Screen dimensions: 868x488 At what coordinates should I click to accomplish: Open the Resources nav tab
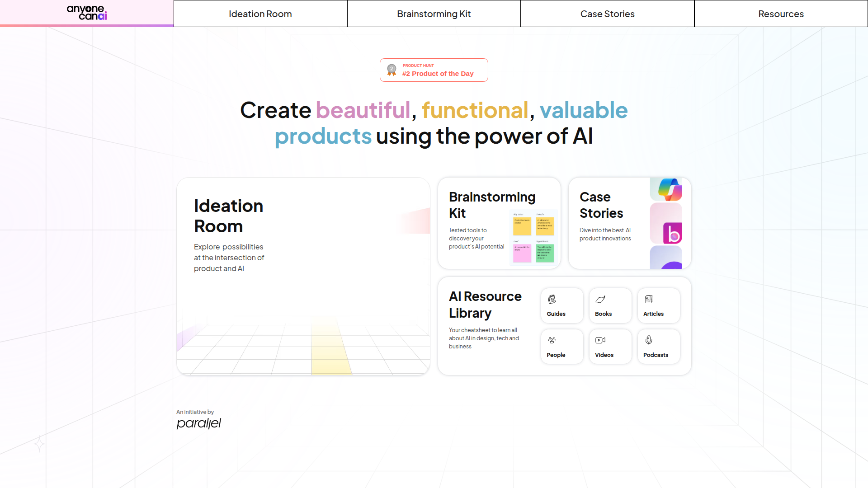781,14
